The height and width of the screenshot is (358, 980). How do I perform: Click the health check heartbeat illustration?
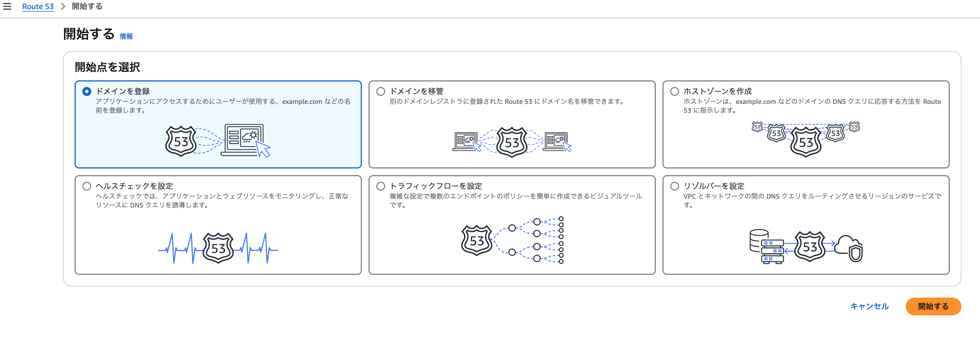point(218,248)
